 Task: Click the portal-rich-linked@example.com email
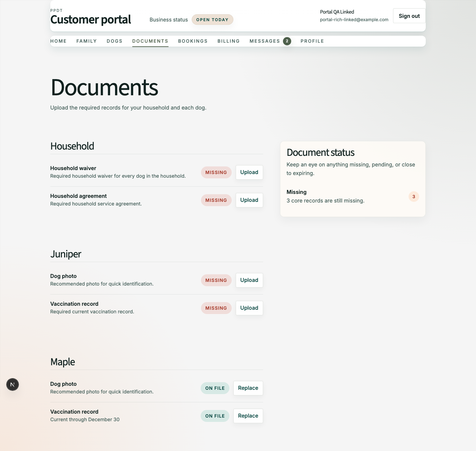pos(354,20)
